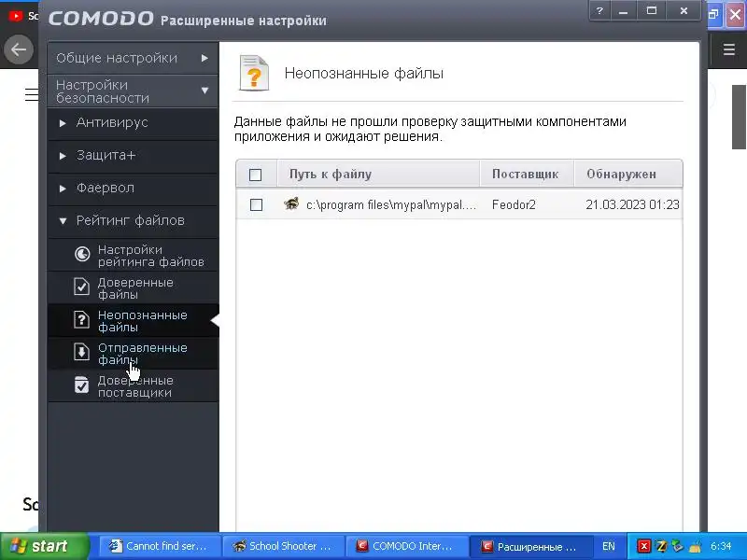Sort by Поставщик column header
Viewport: 747px width, 560px height.
click(527, 174)
